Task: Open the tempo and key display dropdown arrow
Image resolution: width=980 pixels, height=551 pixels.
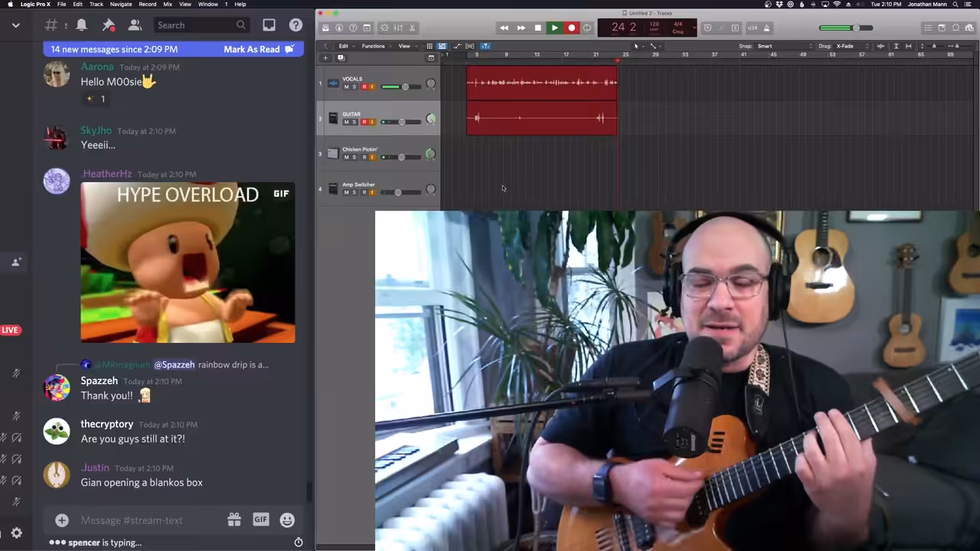Action: pyautogui.click(x=694, y=28)
